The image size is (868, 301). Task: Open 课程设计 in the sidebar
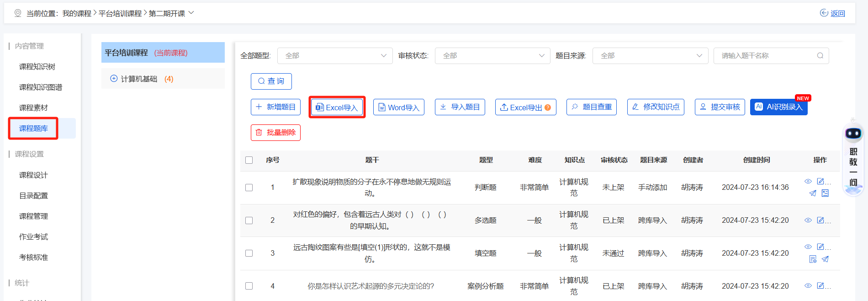coord(33,175)
